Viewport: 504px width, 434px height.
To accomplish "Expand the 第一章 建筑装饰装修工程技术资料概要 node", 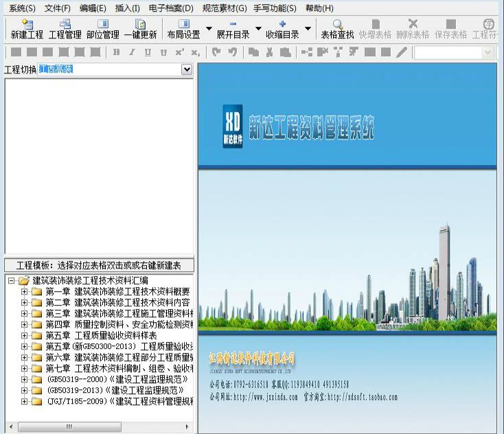I will pos(25,291).
